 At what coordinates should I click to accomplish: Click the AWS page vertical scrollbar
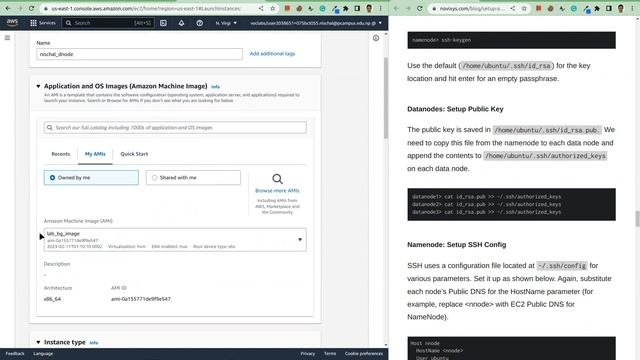(386, 98)
